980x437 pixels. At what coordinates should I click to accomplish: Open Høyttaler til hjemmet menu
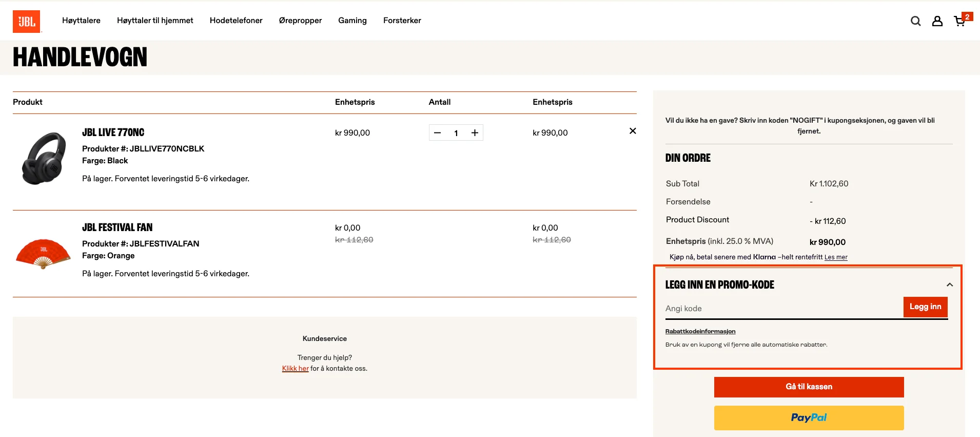click(155, 21)
